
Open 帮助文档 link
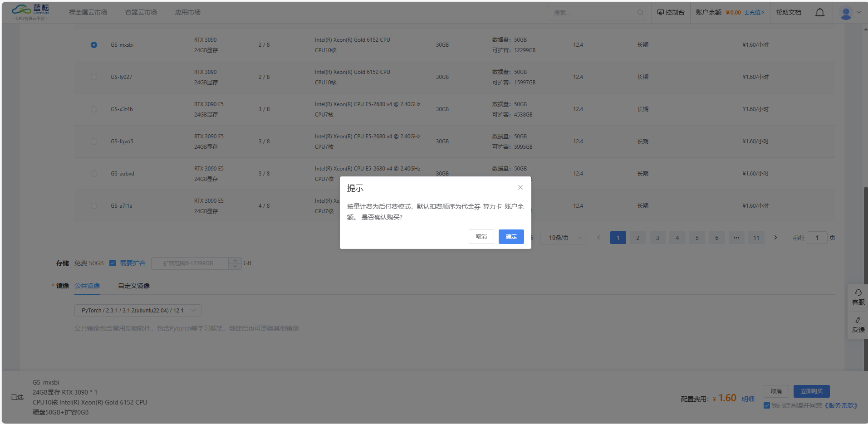point(789,13)
